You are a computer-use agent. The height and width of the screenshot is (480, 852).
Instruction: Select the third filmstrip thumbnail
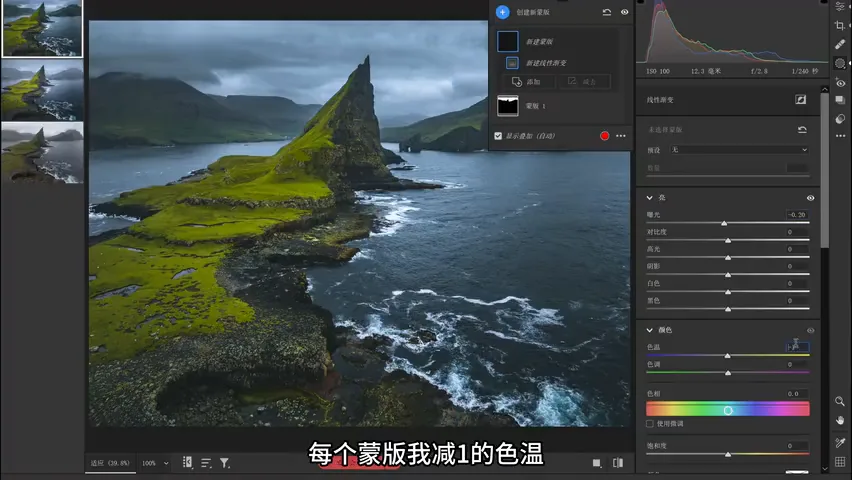(42, 153)
